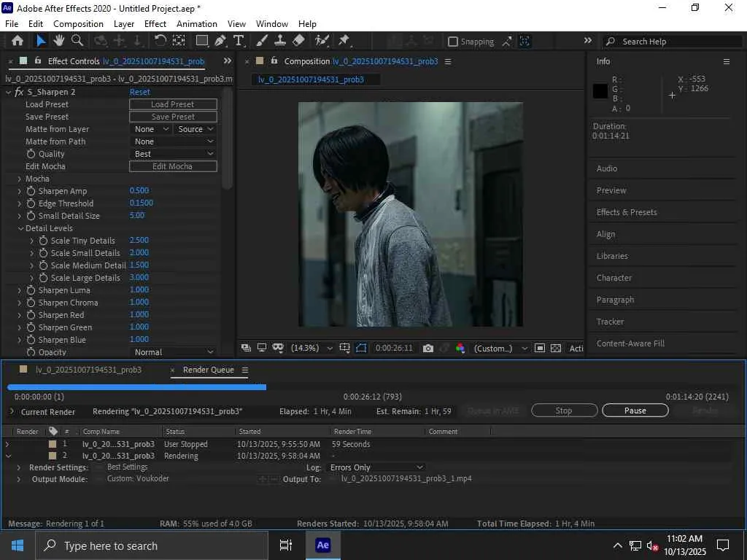The width and height of the screenshot is (747, 560).
Task: Open the Composition menu
Action: pyautogui.click(x=78, y=24)
